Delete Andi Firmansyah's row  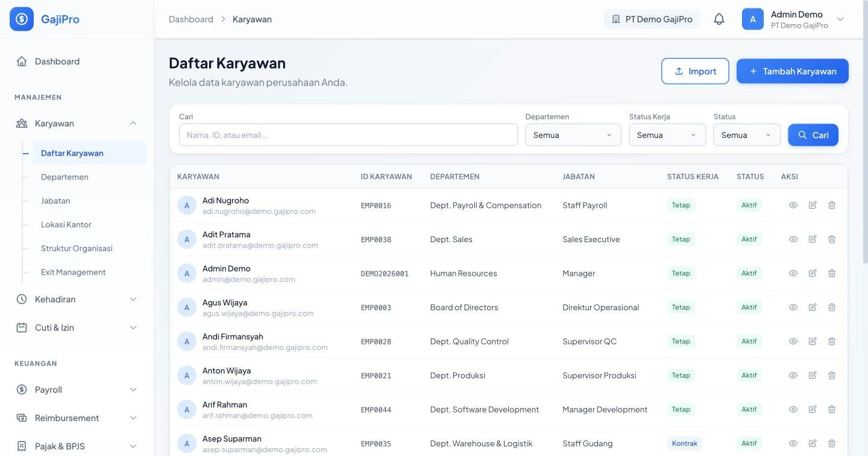tap(832, 342)
